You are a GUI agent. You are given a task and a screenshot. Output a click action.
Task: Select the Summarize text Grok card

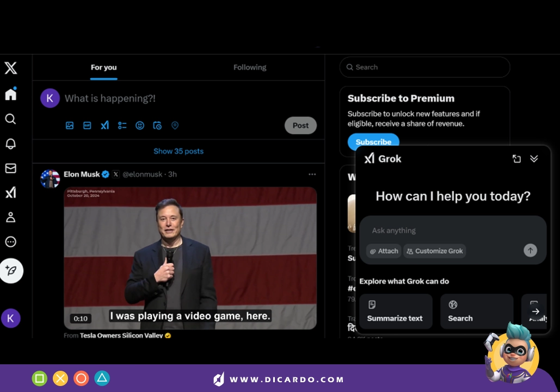pyautogui.click(x=396, y=312)
